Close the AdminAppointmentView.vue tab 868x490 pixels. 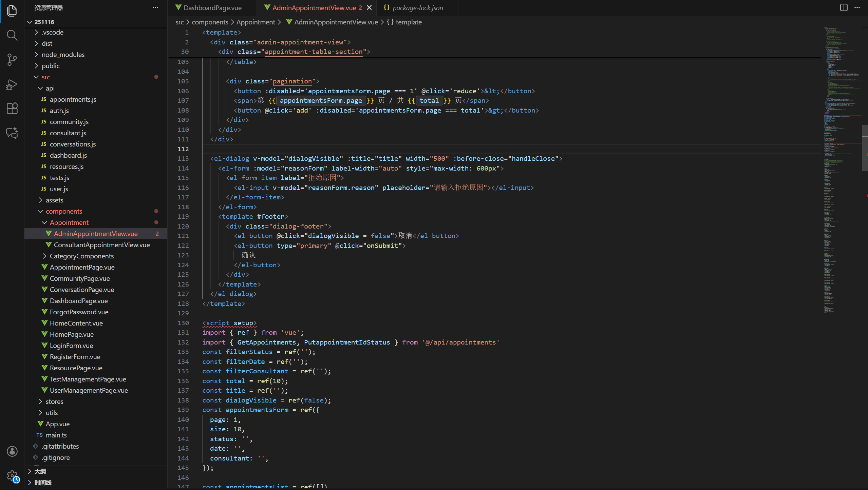pos(369,7)
